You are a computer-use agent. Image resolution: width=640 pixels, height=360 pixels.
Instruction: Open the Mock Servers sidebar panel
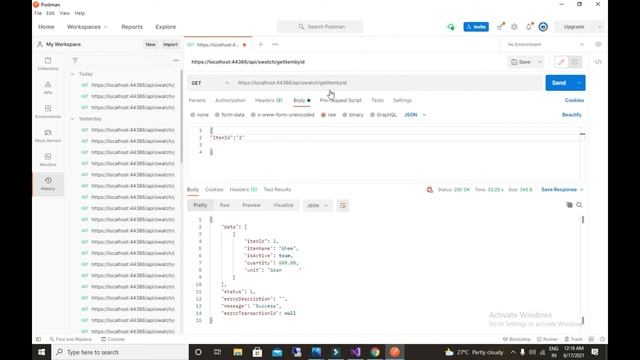pyautogui.click(x=48, y=136)
